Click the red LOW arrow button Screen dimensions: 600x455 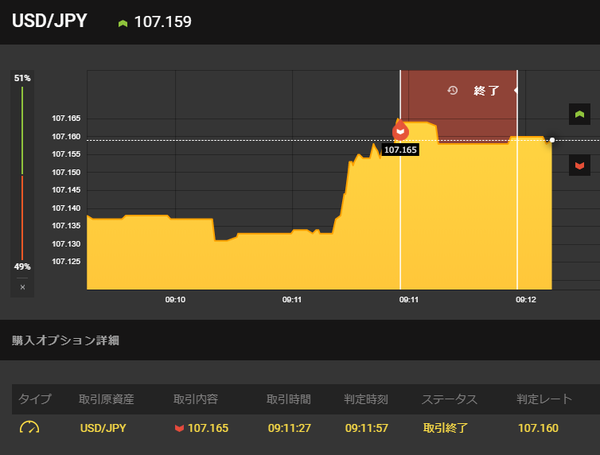[x=579, y=165]
